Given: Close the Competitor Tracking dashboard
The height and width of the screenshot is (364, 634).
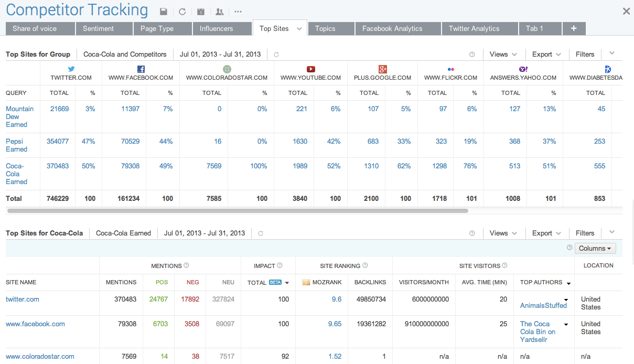Looking at the screenshot, I should (x=626, y=11).
